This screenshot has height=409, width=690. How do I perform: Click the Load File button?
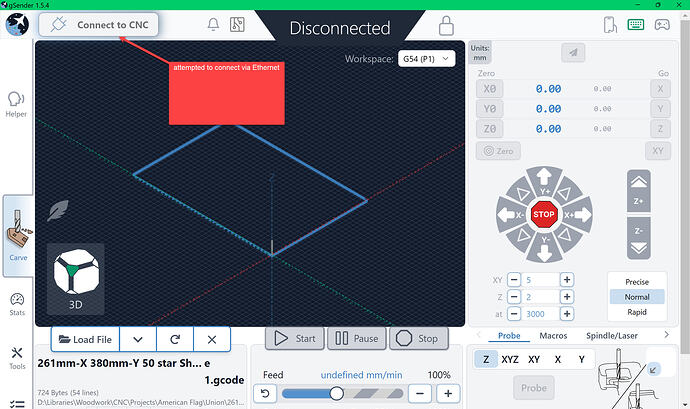click(85, 339)
